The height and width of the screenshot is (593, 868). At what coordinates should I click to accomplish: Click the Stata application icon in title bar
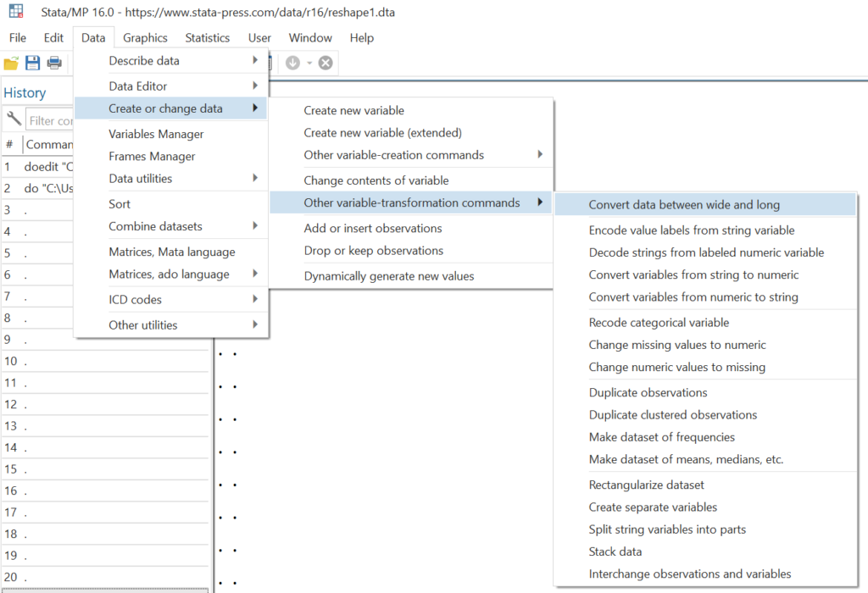click(16, 12)
